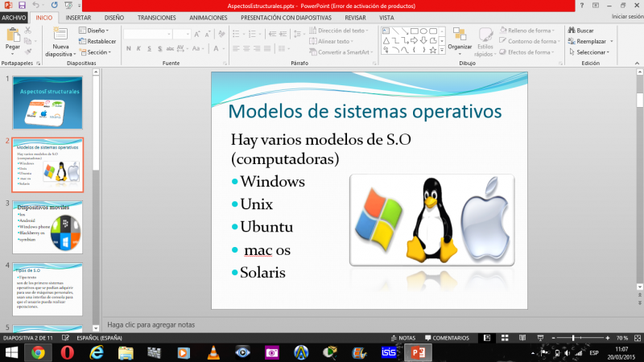Image resolution: width=644 pixels, height=362 pixels.
Task: Click the zoom out minus button
Action: click(553, 338)
